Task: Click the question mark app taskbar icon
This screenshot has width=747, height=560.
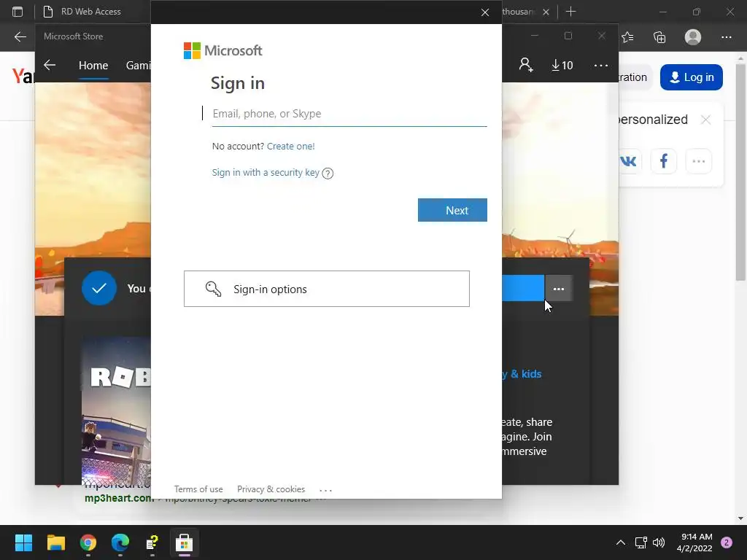Action: point(152,542)
